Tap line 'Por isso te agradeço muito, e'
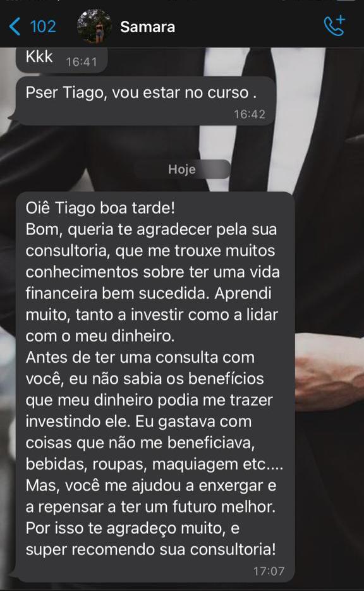364x591 pixels. [132, 528]
